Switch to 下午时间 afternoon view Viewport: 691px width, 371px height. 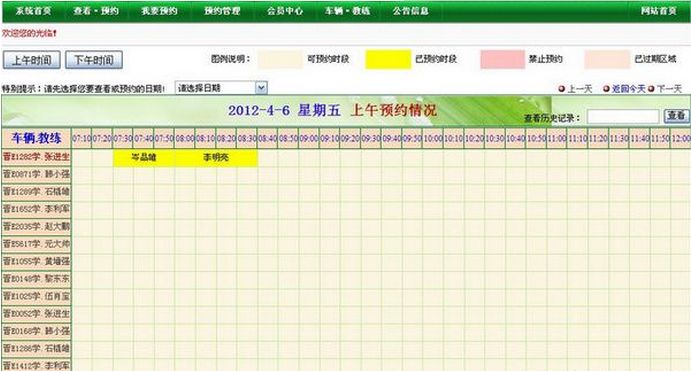(x=94, y=60)
